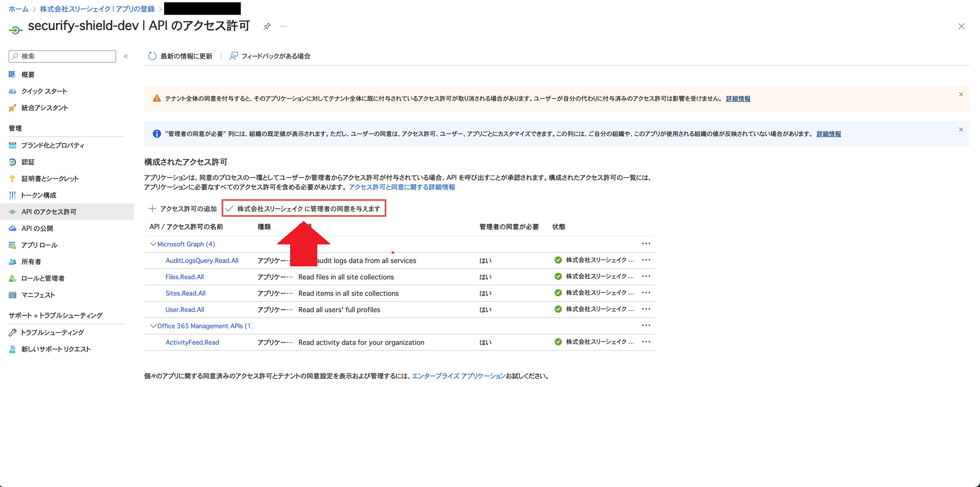Image resolution: width=980 pixels, height=487 pixels.
Task: Open フィードバックがある場合 feedback
Action: (x=270, y=56)
